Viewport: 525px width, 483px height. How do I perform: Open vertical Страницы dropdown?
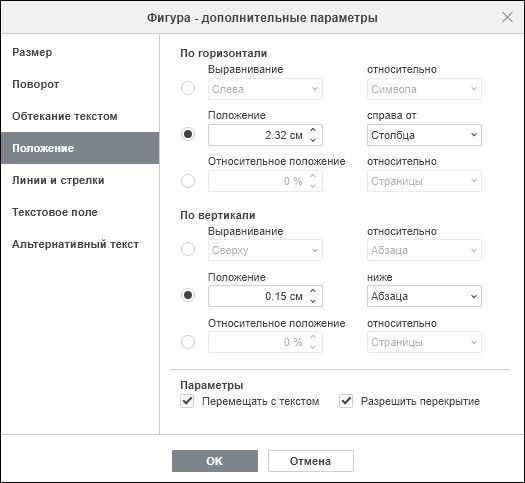coord(424,342)
